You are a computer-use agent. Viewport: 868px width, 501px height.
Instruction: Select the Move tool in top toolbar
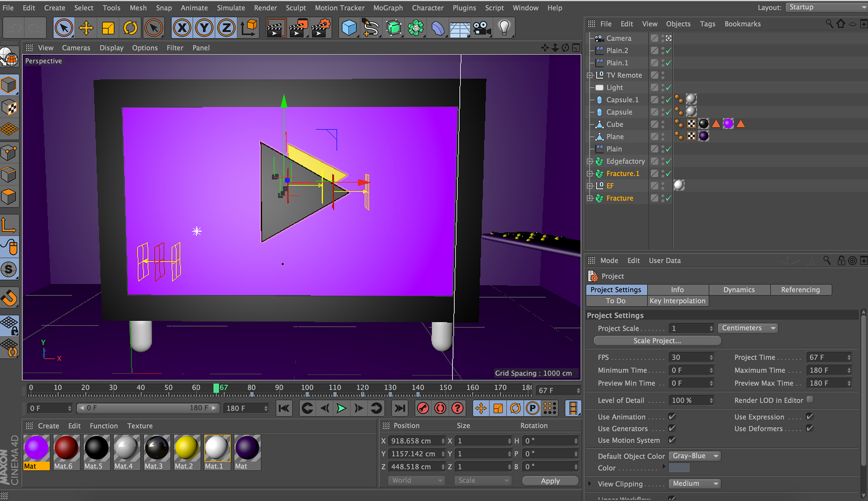[x=86, y=28]
